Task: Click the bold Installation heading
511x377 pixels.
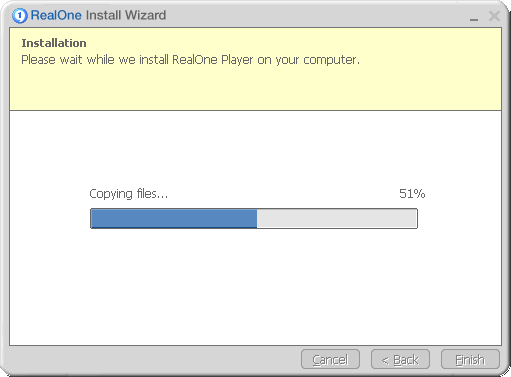Action: [x=54, y=43]
